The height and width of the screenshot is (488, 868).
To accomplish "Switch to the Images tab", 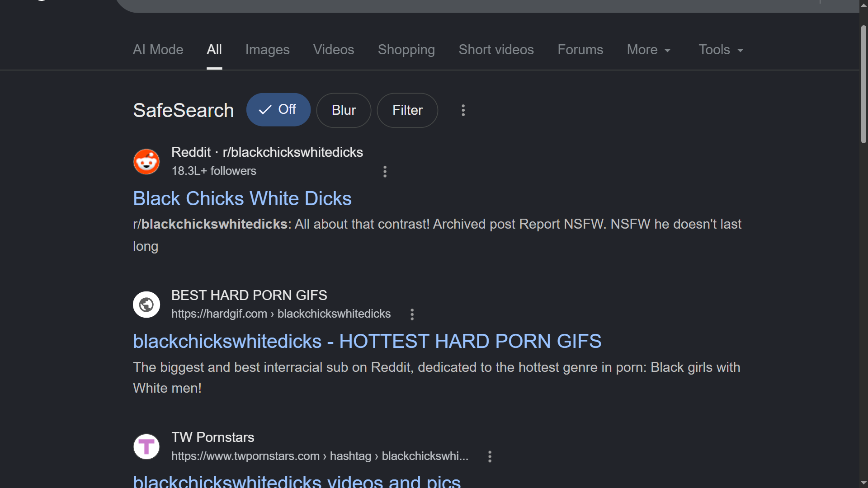I will tap(267, 50).
